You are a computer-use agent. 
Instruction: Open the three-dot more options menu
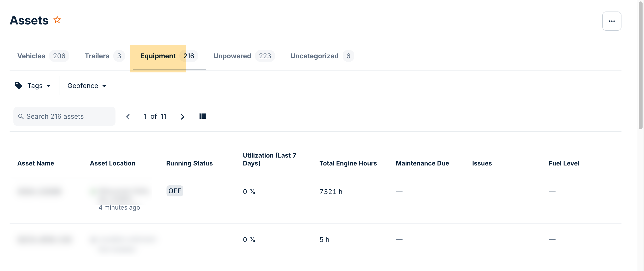pyautogui.click(x=611, y=21)
